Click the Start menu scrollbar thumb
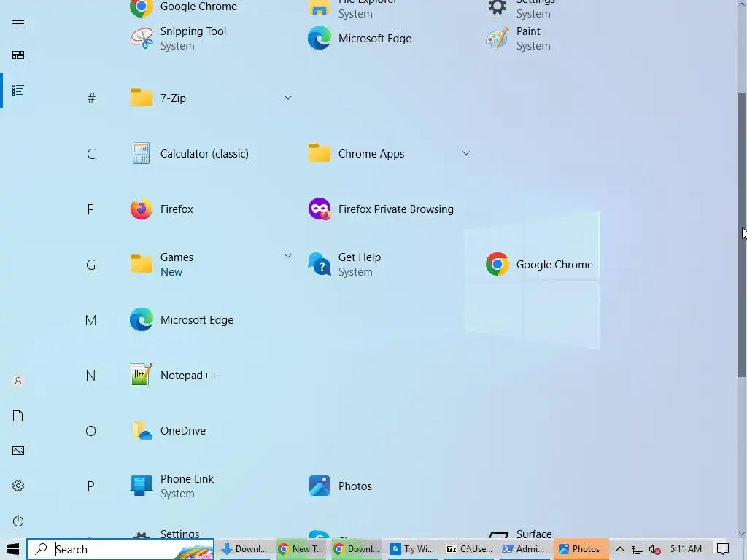The height and width of the screenshot is (560, 747). (742, 235)
